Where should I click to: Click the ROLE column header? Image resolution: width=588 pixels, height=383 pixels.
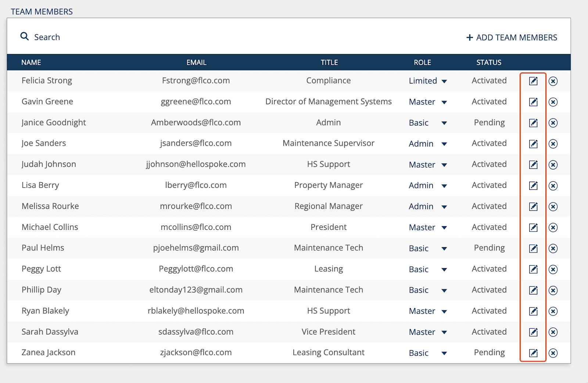click(x=422, y=62)
